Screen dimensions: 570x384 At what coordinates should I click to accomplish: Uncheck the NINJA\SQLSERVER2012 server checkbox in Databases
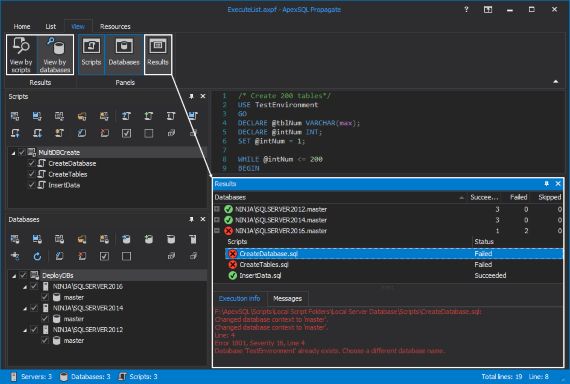34,329
